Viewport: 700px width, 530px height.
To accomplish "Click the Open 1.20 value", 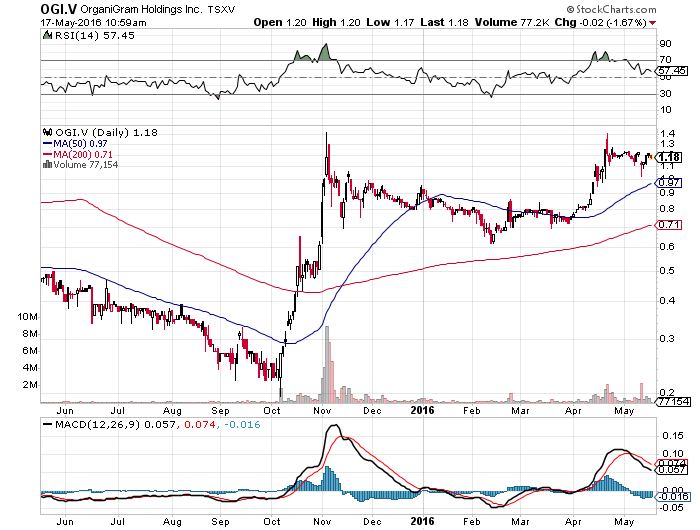I will point(280,22).
